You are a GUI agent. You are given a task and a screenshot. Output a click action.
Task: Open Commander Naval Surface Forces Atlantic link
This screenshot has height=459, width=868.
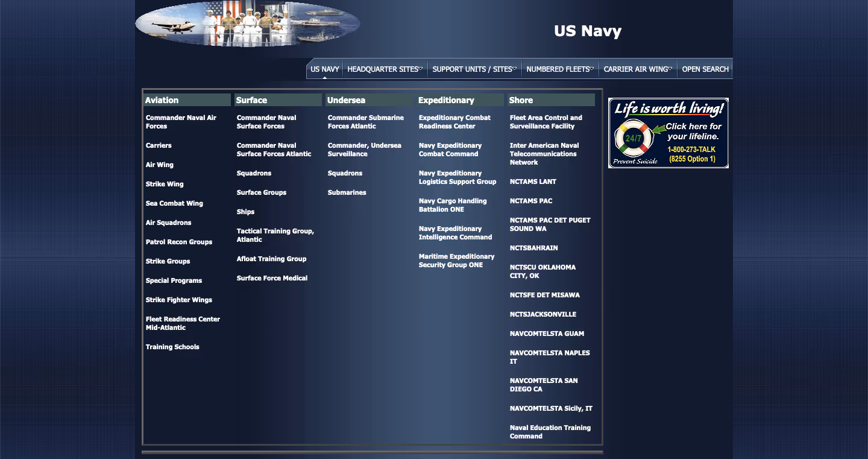274,150
